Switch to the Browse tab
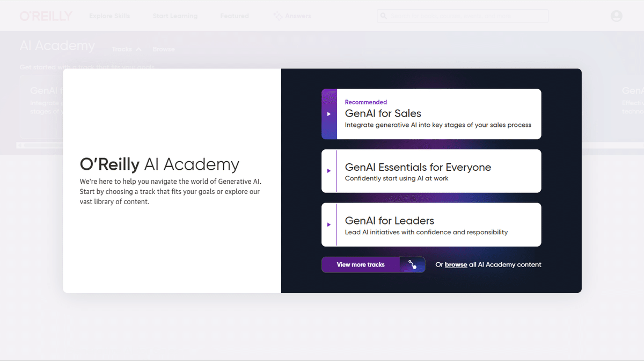The height and width of the screenshot is (361, 644). [x=163, y=49]
